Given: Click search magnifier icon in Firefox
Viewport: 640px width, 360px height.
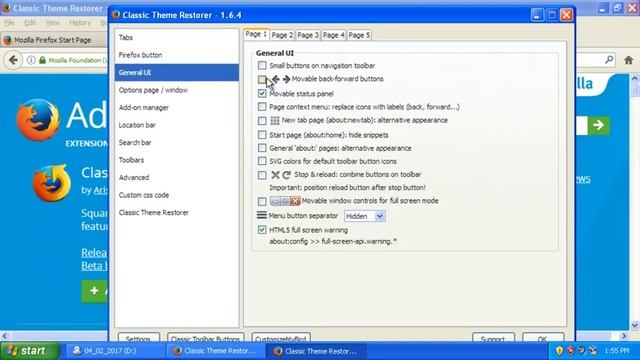Looking at the screenshot, I should pyautogui.click(x=609, y=60).
